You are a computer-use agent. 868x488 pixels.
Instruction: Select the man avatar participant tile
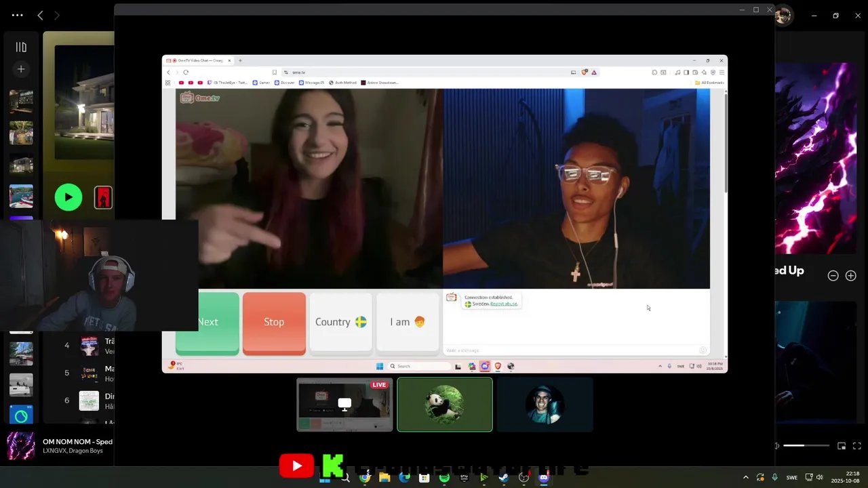(x=545, y=405)
